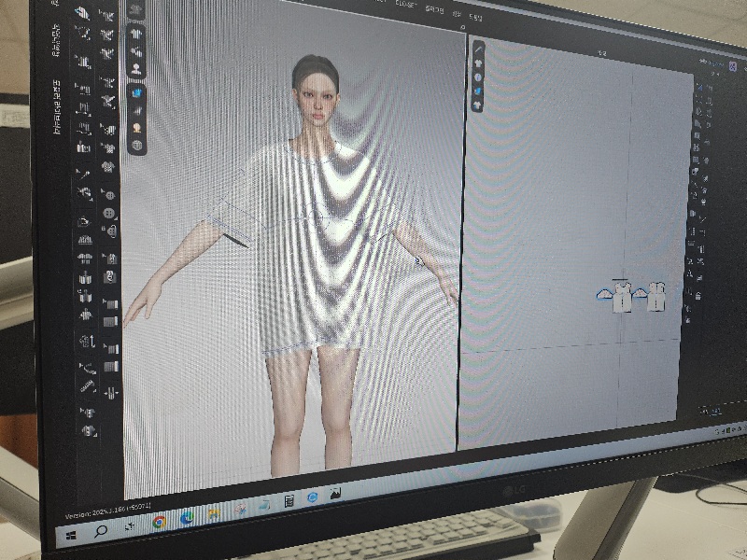Click the bottom shirt icon in 2D window toolbar

[478, 105]
